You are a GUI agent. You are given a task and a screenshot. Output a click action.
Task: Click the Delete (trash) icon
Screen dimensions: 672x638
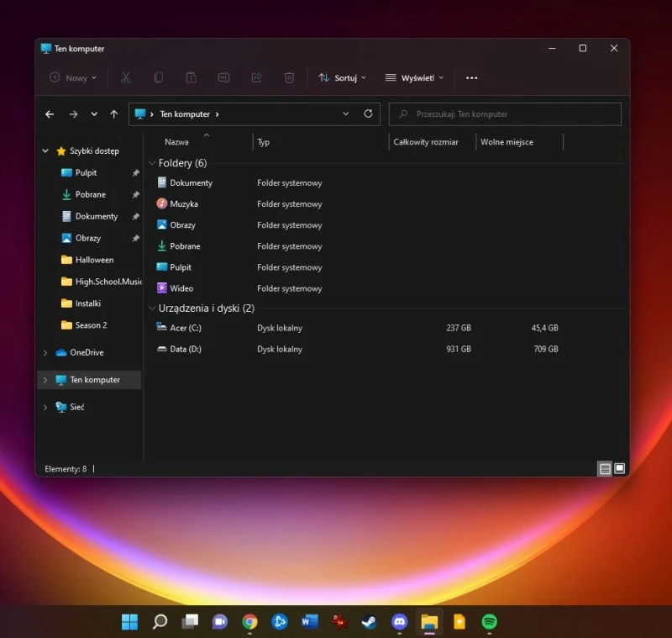[x=288, y=77]
